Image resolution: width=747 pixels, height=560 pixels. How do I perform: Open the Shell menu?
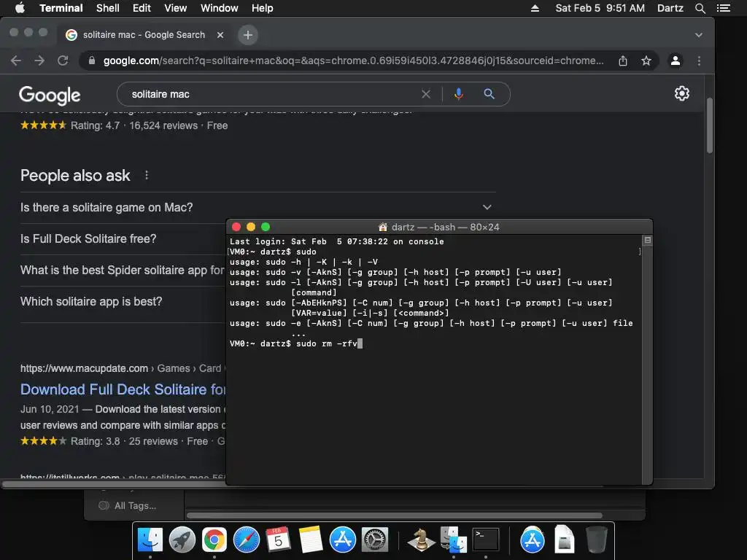[x=108, y=8]
